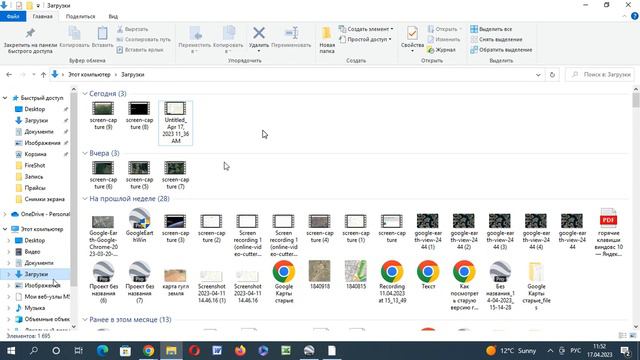
Task: Switch to the Поделиться ribbon tab
Action: pos(80,17)
